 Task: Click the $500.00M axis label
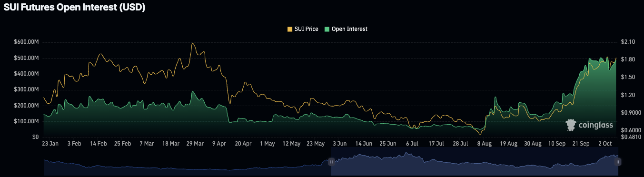tap(26, 58)
